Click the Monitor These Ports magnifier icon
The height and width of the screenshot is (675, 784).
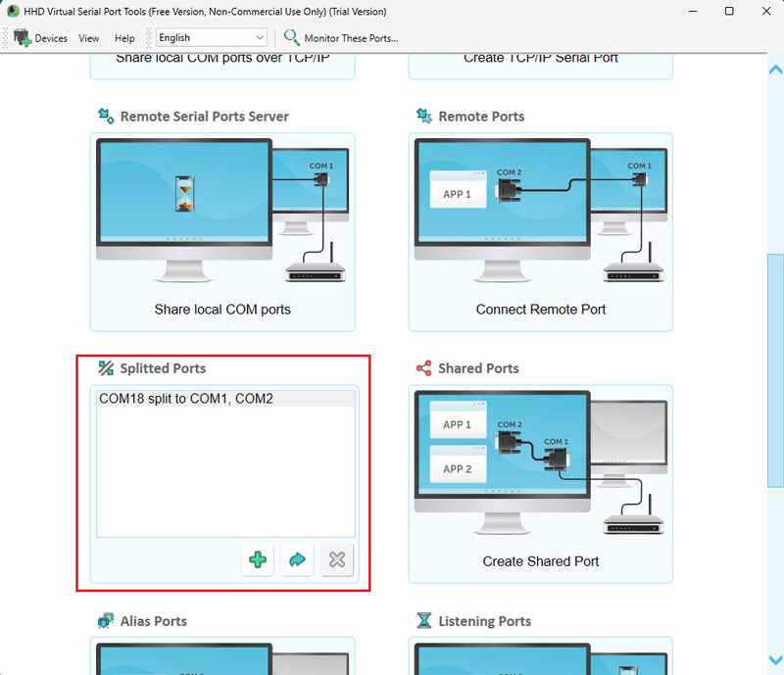(x=292, y=38)
